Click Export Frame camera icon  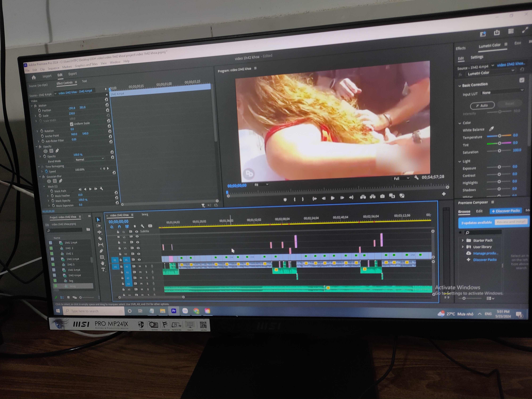(x=382, y=196)
